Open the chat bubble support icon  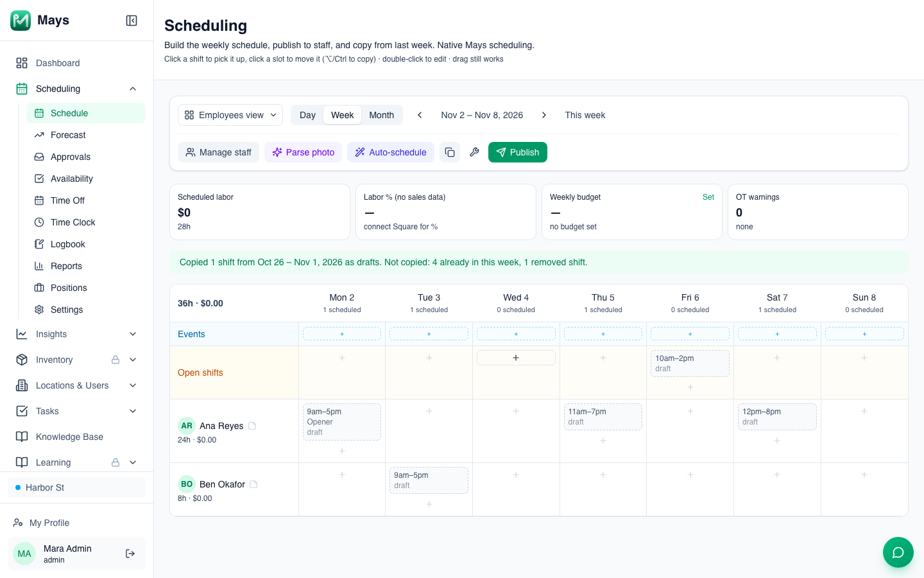pos(898,552)
